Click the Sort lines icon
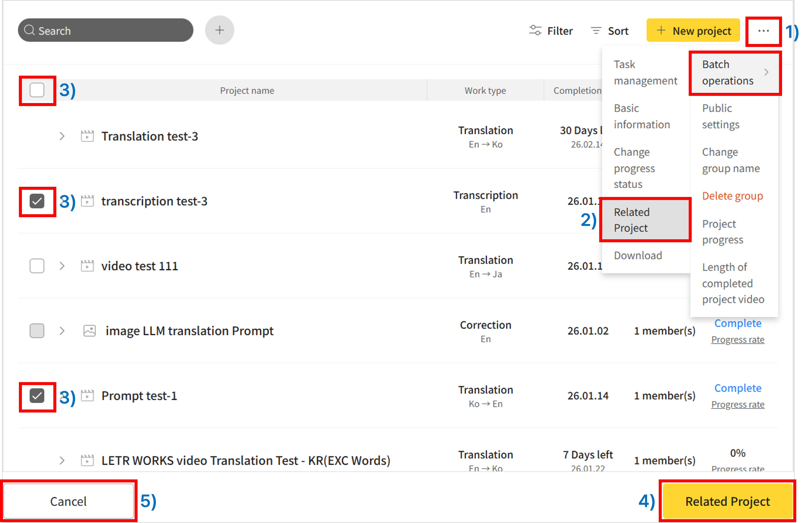812x523 pixels. click(x=596, y=31)
